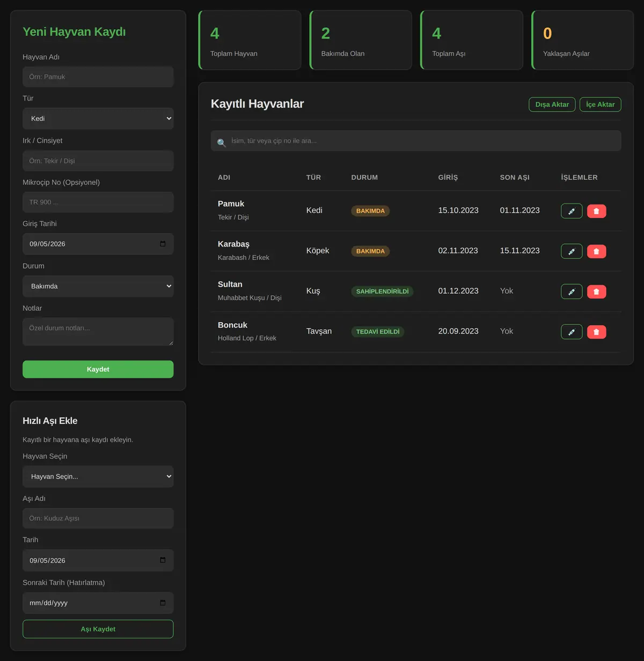Click Muhabbet Kuşu / Dişi breed text
The height and width of the screenshot is (661, 644).
pos(250,298)
